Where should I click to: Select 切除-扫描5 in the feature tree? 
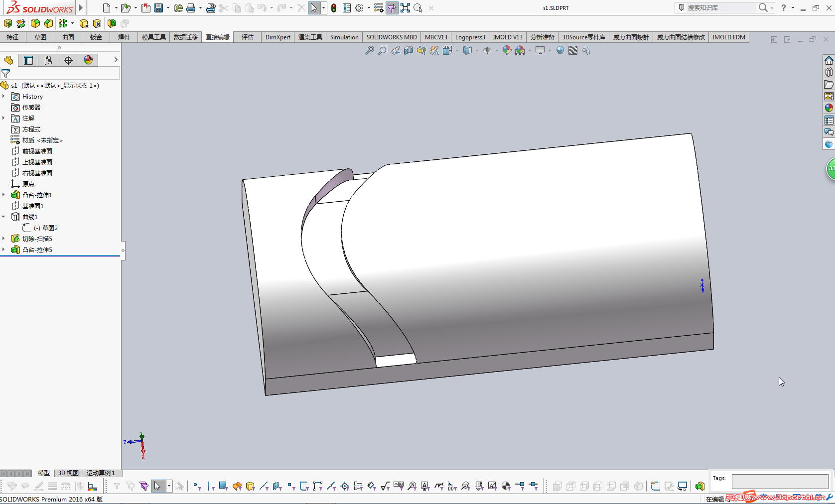[37, 239]
